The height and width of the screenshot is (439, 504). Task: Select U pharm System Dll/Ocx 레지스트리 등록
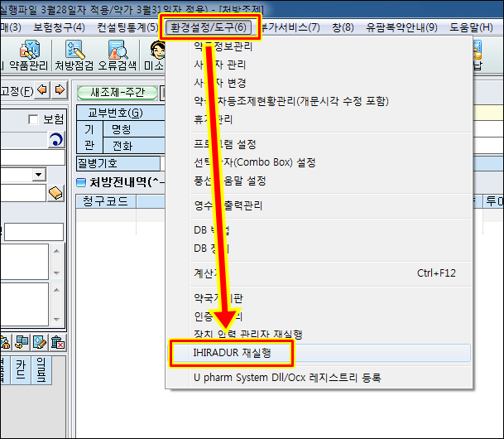click(319, 377)
